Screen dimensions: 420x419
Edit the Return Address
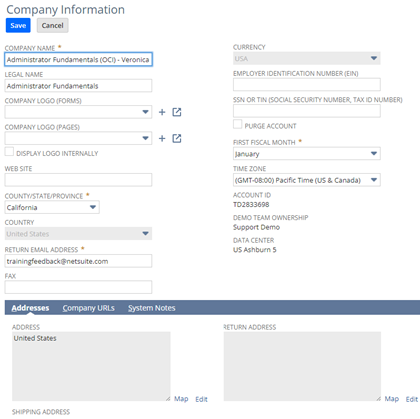pyautogui.click(x=412, y=399)
